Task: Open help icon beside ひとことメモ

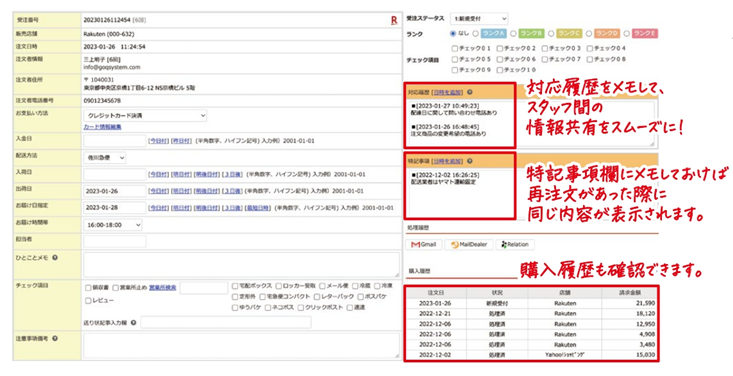Action: [x=55, y=258]
